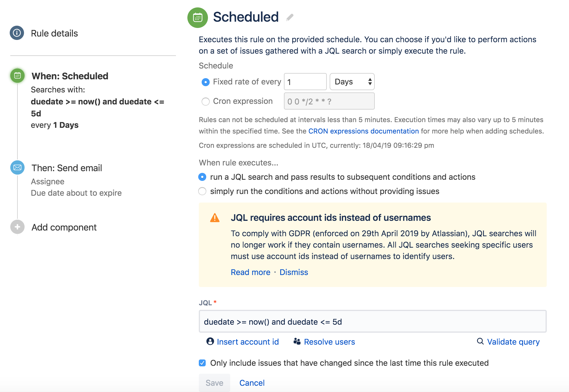Select the Rule details info icon

click(17, 33)
